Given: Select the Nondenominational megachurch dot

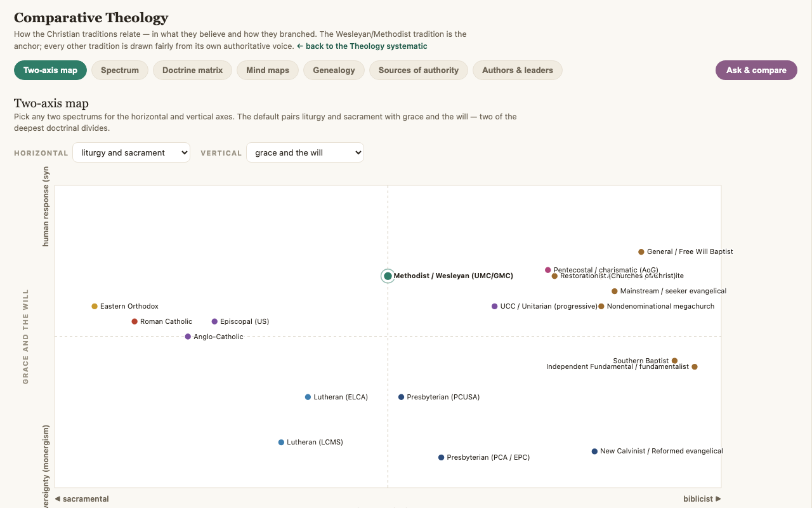Looking at the screenshot, I should tap(601, 306).
